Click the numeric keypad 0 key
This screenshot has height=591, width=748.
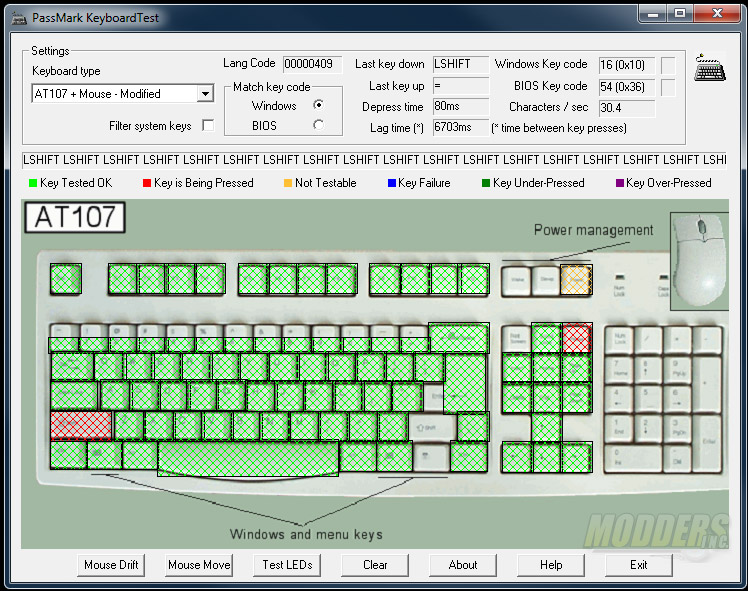[x=633, y=458]
